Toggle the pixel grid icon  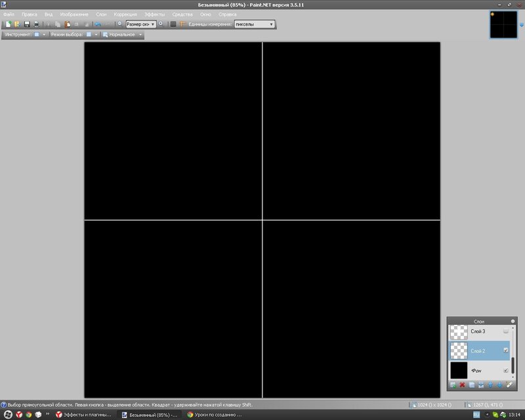click(x=173, y=24)
